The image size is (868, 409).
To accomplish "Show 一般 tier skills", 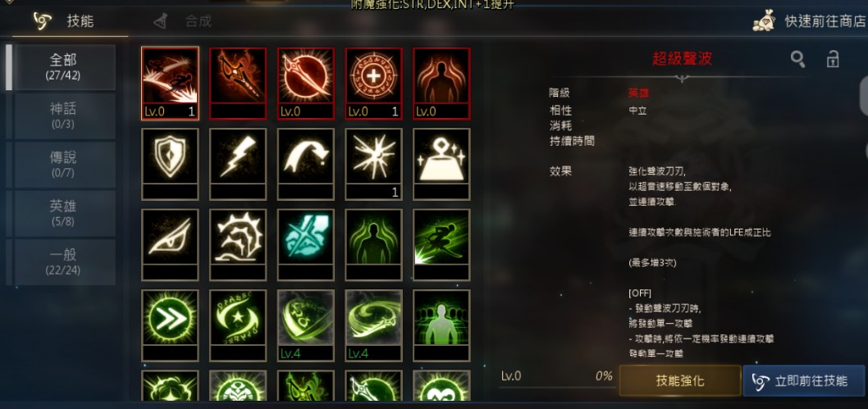I will point(63,261).
